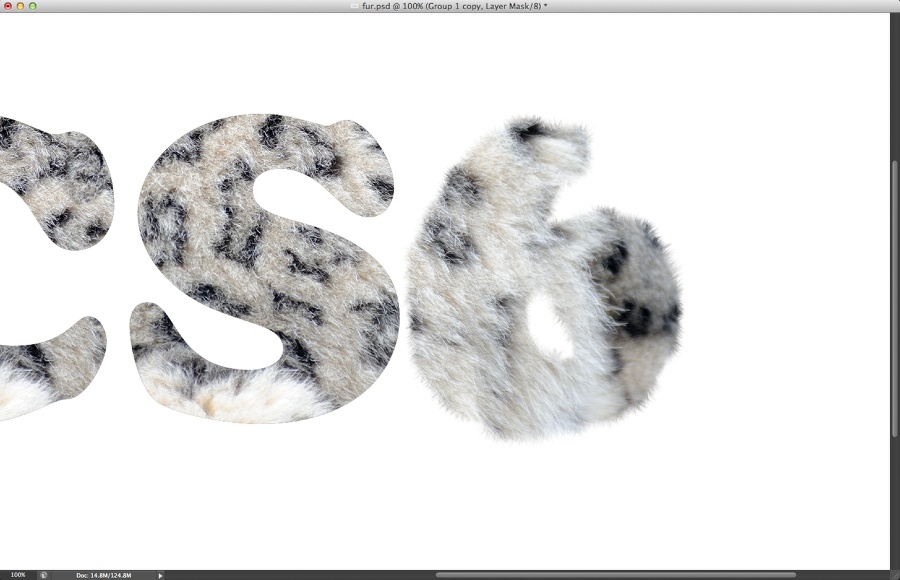Click the white hole inside the 6

(x=549, y=327)
